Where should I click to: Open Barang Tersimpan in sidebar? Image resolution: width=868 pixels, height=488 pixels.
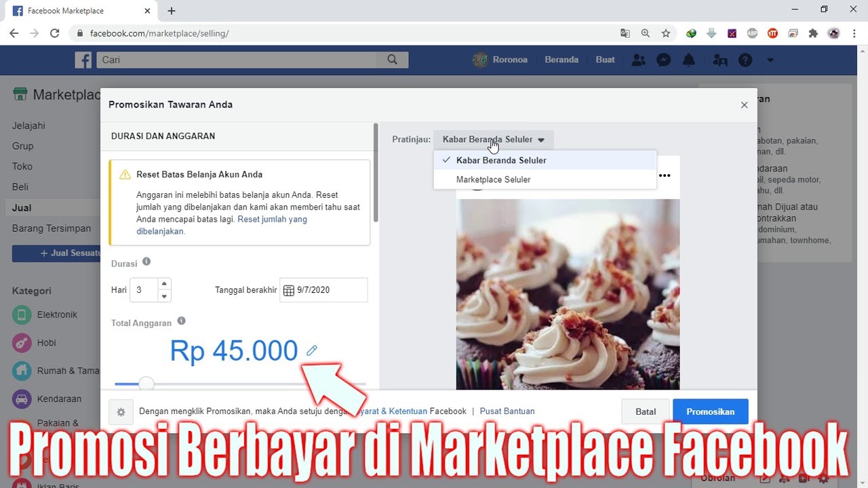coord(52,228)
